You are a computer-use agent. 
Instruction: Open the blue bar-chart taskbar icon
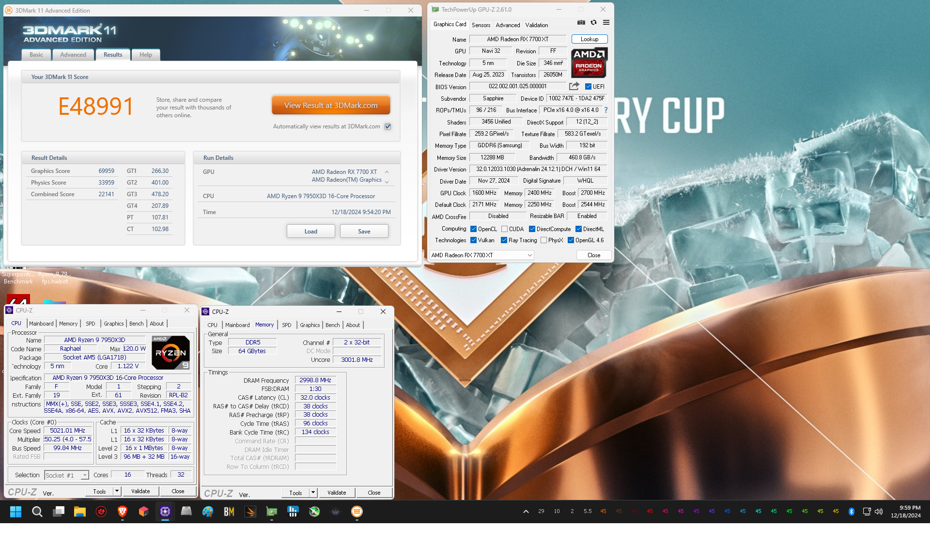coord(293,512)
